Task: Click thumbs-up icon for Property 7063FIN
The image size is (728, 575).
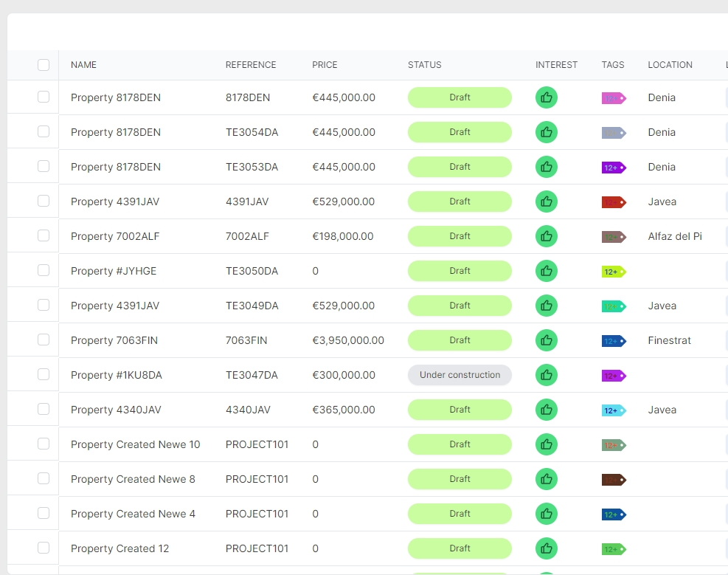Action: pyautogui.click(x=546, y=340)
